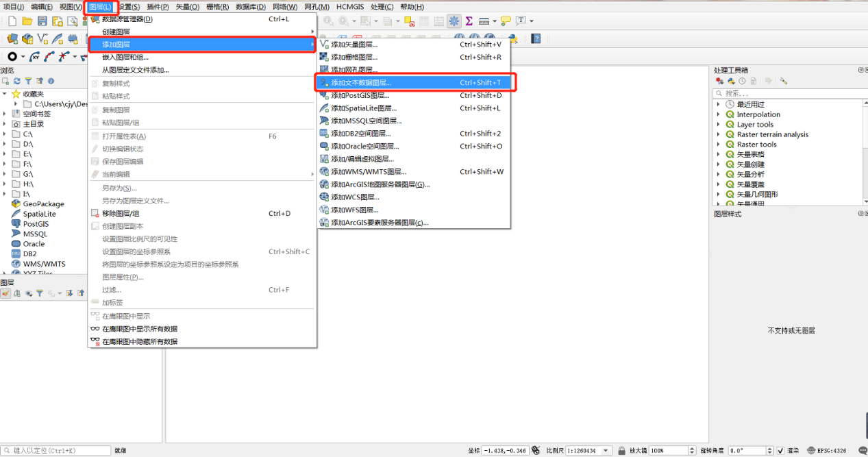Click the save project floppy disk icon
868x457 pixels.
42,21
